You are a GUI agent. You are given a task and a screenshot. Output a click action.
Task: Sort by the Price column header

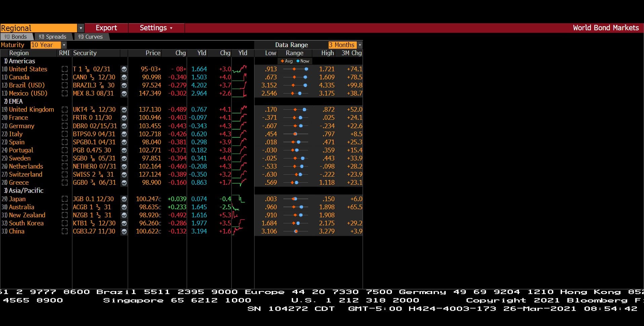[x=153, y=53]
